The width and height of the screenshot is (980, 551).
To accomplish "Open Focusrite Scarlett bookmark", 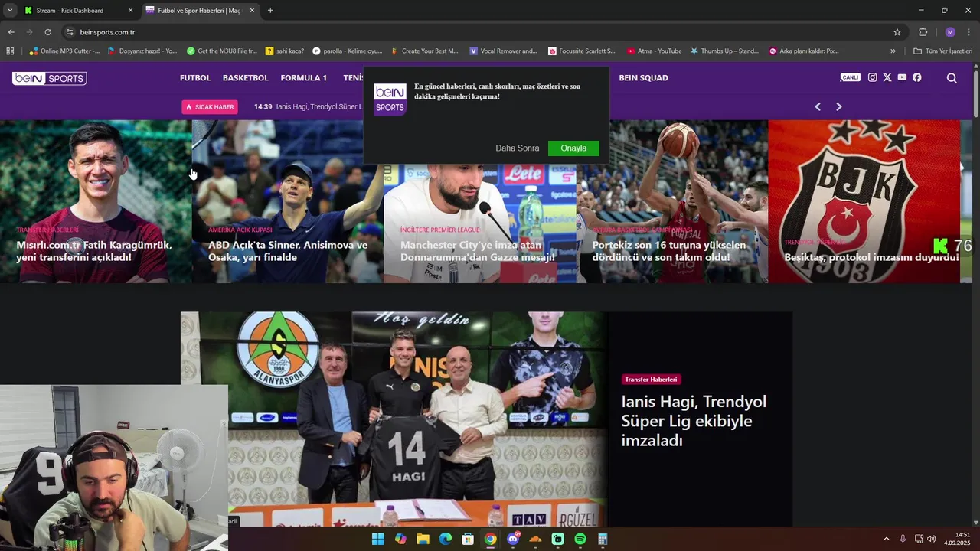I will (582, 51).
